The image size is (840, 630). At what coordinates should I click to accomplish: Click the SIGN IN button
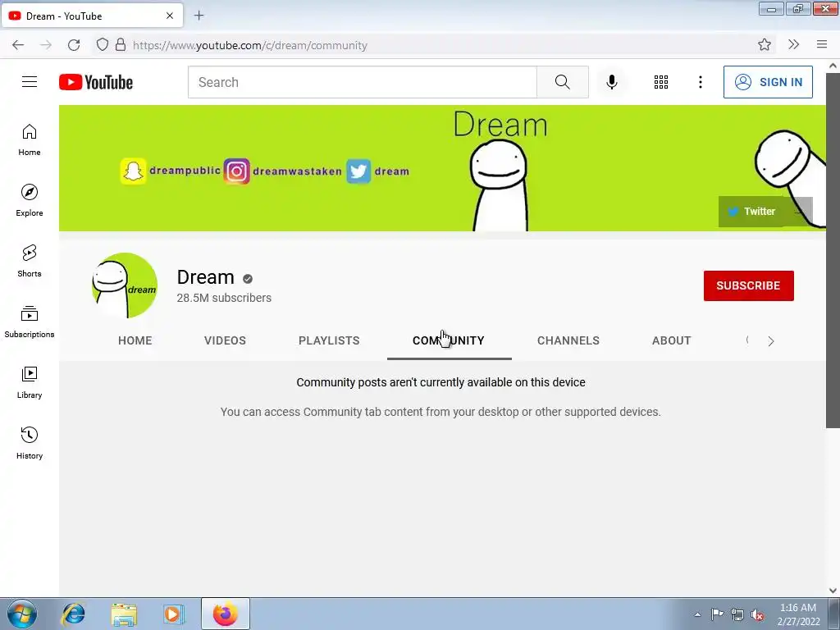pyautogui.click(x=768, y=82)
